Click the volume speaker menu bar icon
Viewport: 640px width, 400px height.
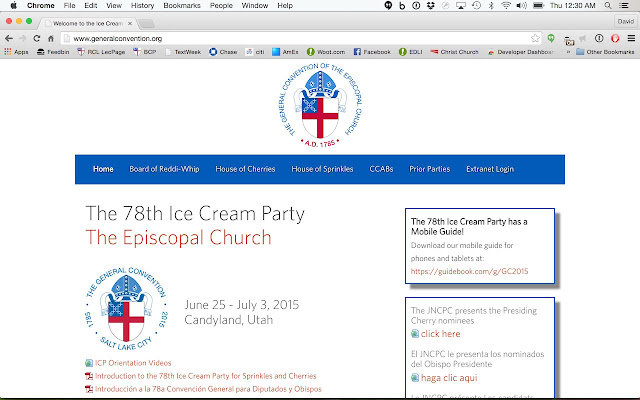coord(521,5)
